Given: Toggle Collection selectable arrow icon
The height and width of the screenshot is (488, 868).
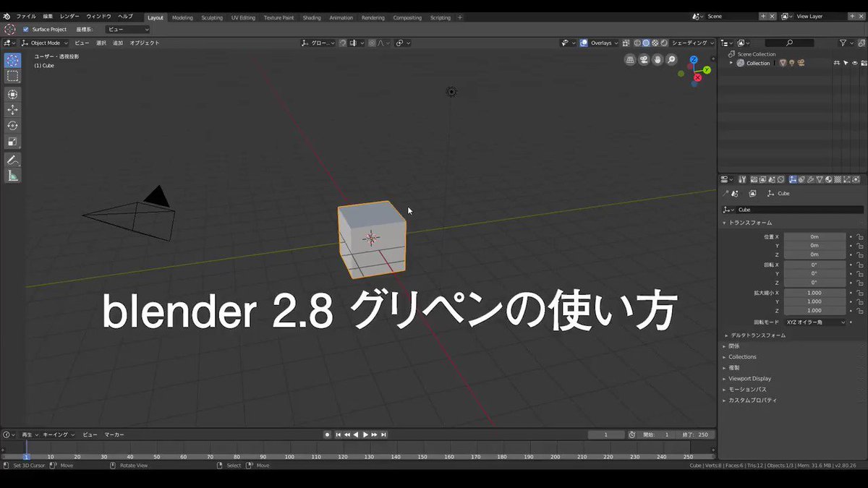Looking at the screenshot, I should pos(846,63).
